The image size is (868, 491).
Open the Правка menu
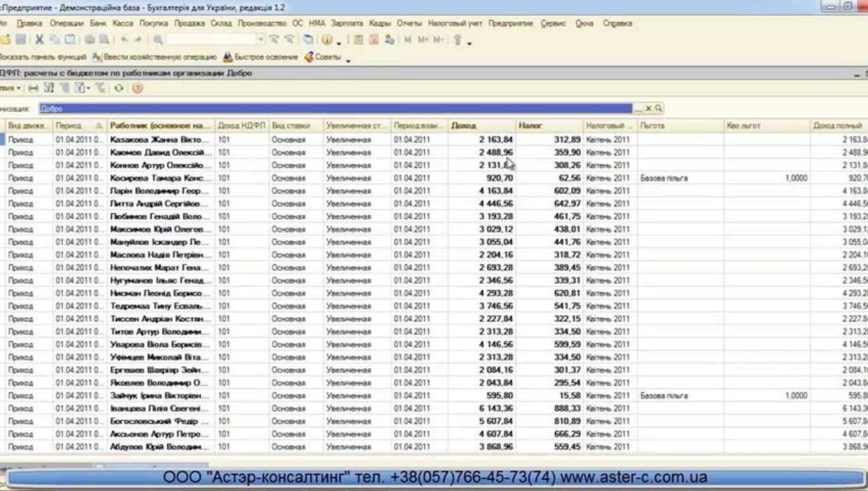pyautogui.click(x=29, y=23)
